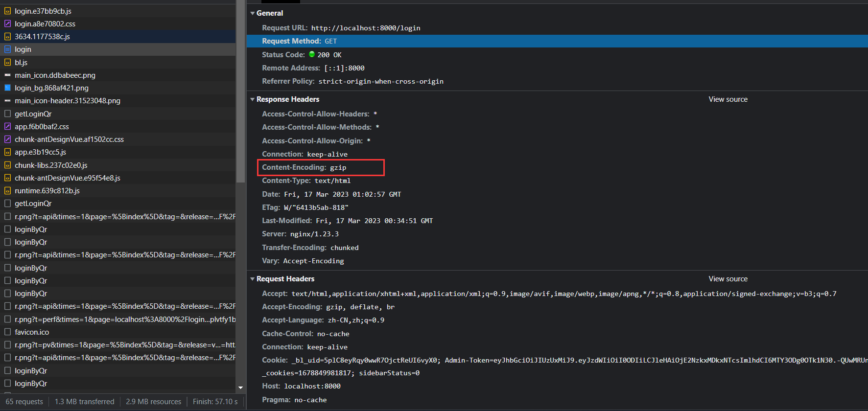Click the _cookies=1678849981817 cookie continuation line
Viewport: 868px width, 411px height.
pos(341,373)
